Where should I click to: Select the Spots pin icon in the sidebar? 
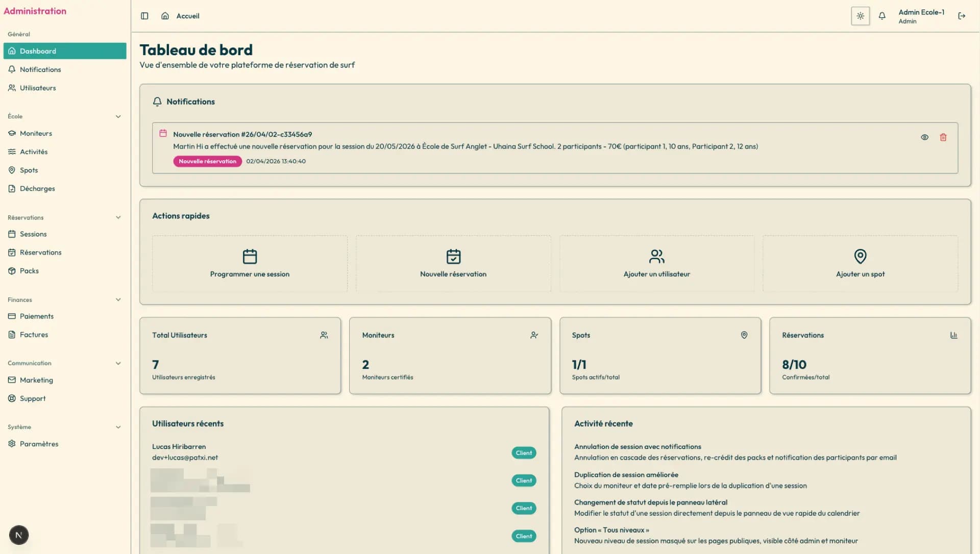click(x=13, y=170)
